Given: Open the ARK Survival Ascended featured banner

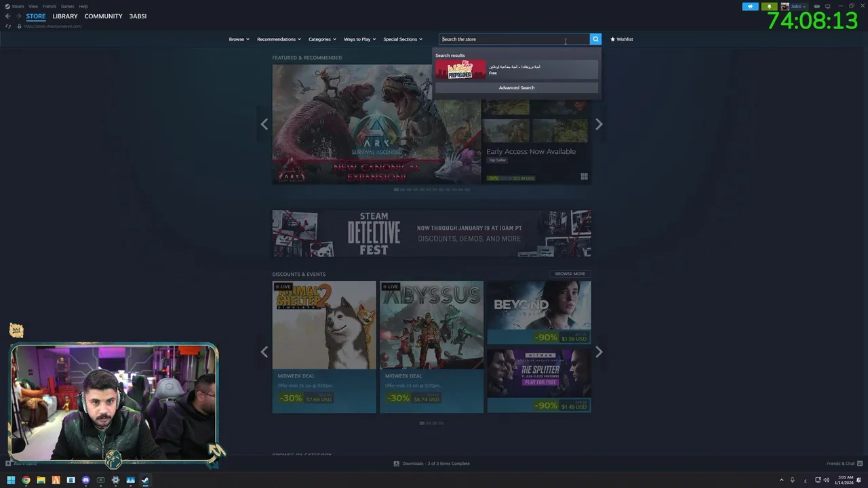Looking at the screenshot, I should [x=376, y=124].
